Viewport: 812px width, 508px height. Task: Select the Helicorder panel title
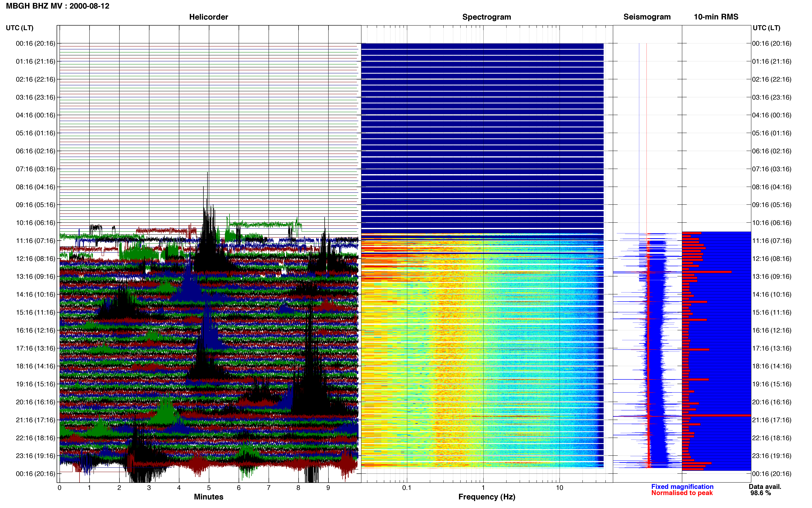point(209,17)
